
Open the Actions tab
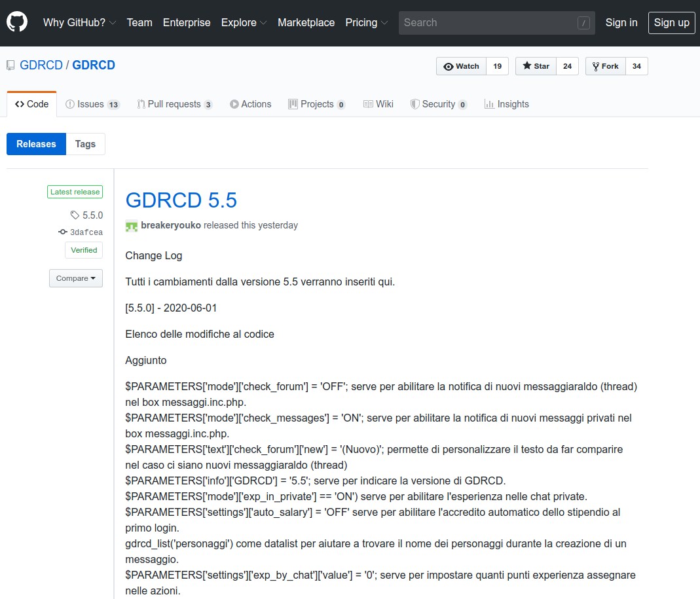[x=250, y=104]
